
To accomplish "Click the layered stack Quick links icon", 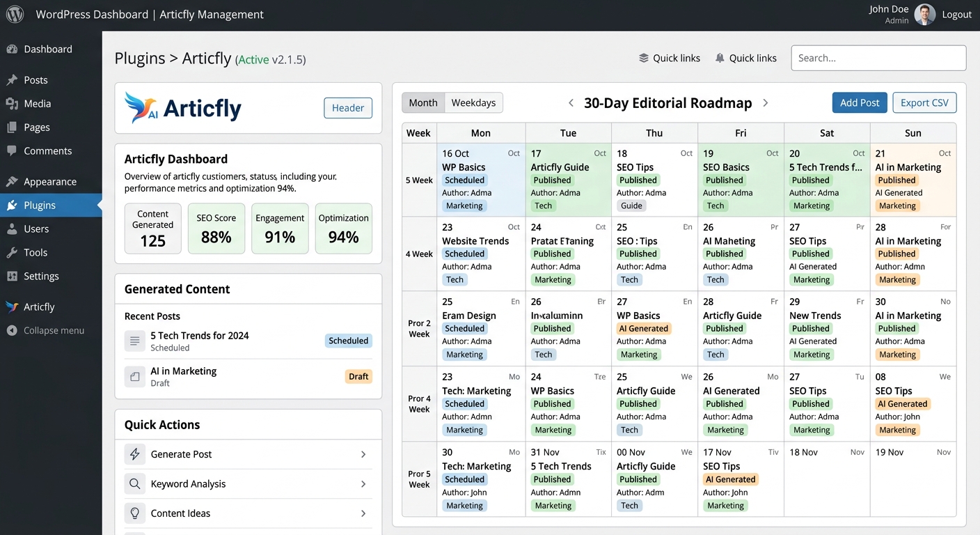I will [x=644, y=59].
